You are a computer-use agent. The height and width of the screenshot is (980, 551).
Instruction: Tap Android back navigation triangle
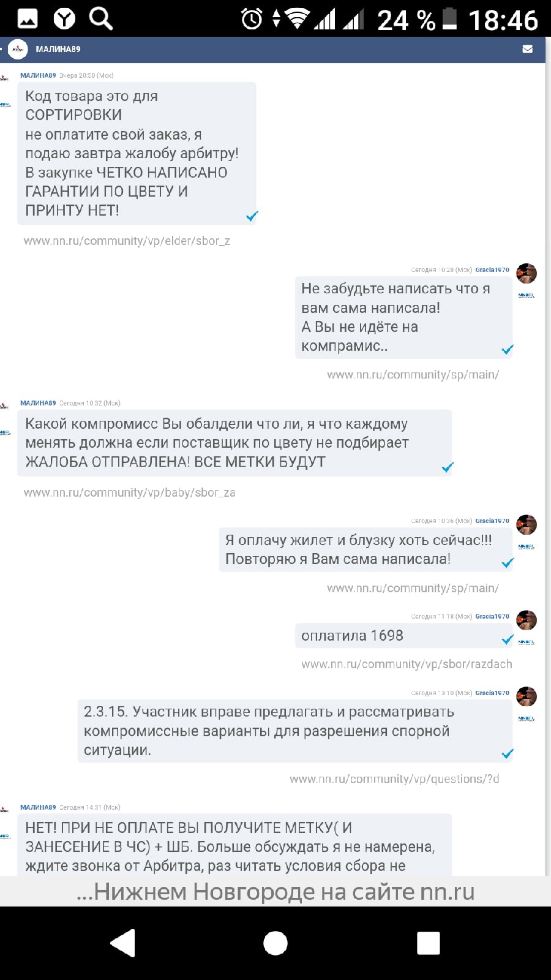(123, 943)
